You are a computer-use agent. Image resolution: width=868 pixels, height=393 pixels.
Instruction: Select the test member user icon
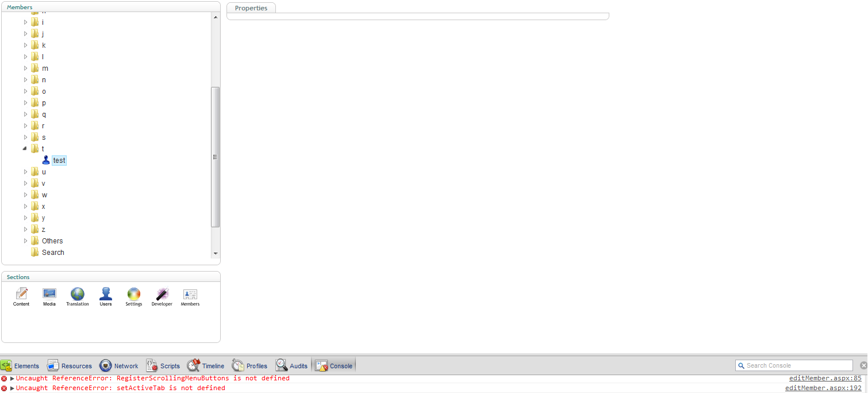[47, 160]
